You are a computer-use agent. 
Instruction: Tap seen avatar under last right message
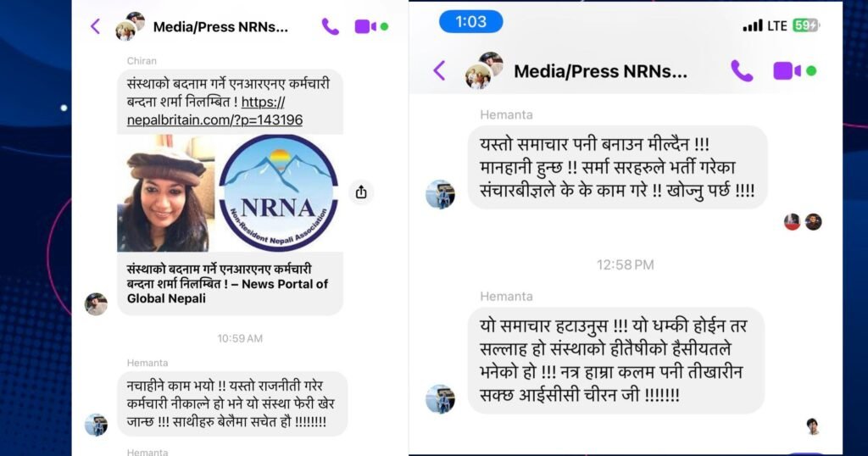[813, 426]
